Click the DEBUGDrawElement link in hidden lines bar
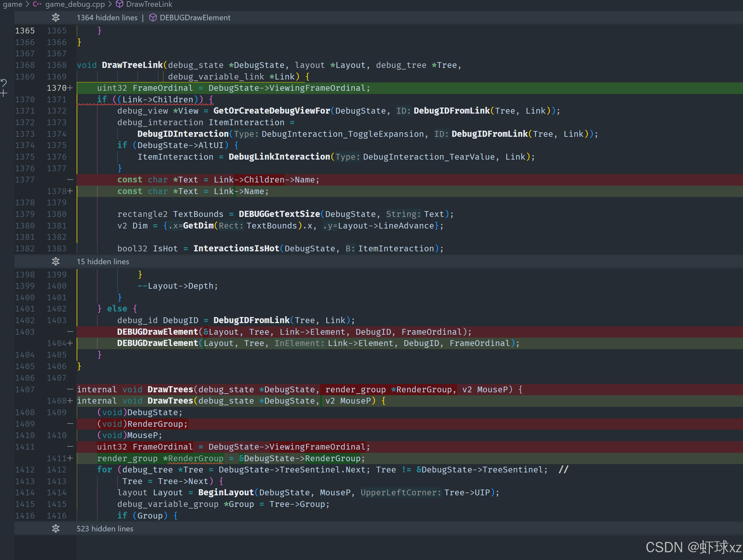The width and height of the screenshot is (743, 560). coord(195,17)
